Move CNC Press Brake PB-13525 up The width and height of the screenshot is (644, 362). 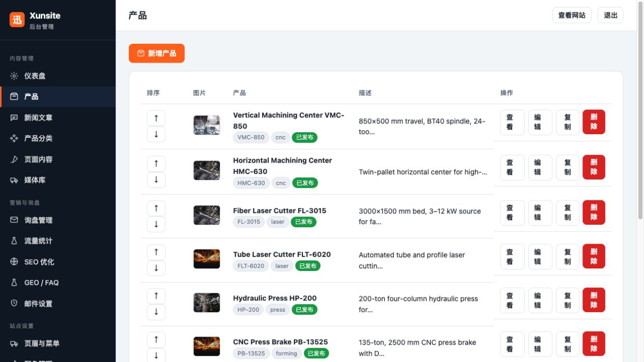pyautogui.click(x=156, y=339)
